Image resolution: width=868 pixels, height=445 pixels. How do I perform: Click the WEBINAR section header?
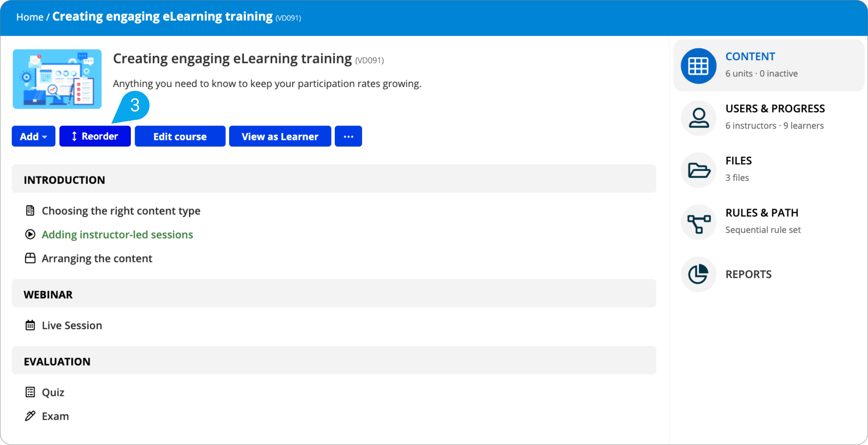pos(334,293)
